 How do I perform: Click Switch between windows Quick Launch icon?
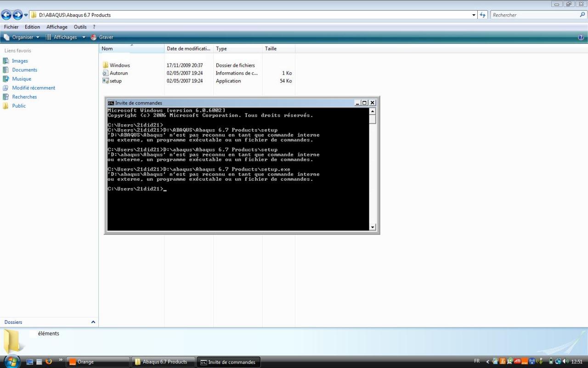39,362
